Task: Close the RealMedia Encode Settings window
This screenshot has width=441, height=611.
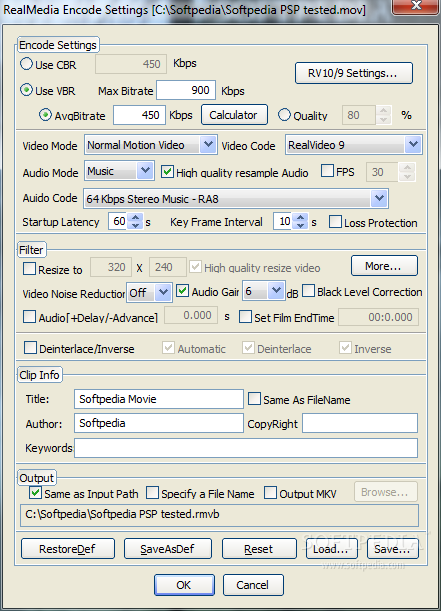Action: pos(416,6)
